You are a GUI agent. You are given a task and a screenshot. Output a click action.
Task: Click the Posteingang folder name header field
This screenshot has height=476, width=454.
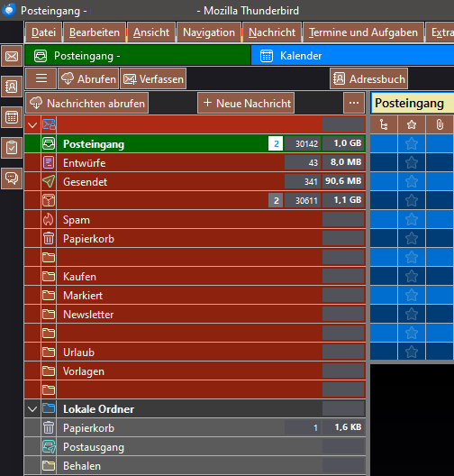coord(413,103)
